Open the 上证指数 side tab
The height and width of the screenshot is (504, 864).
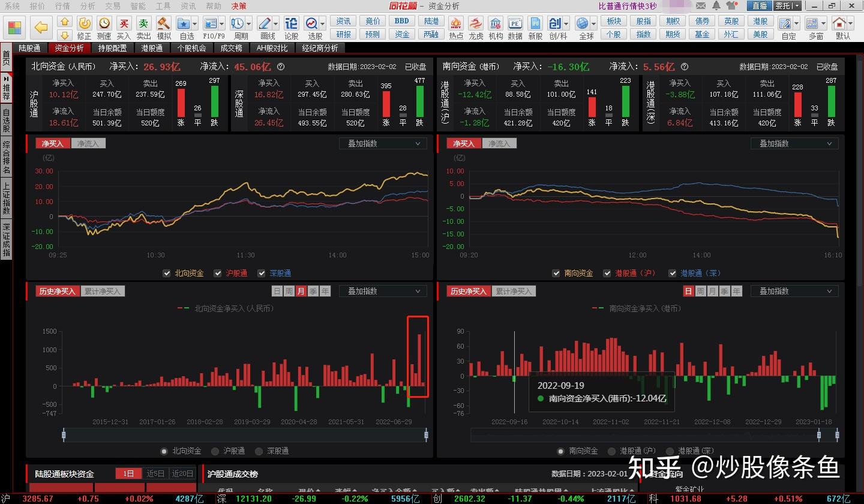click(6, 199)
